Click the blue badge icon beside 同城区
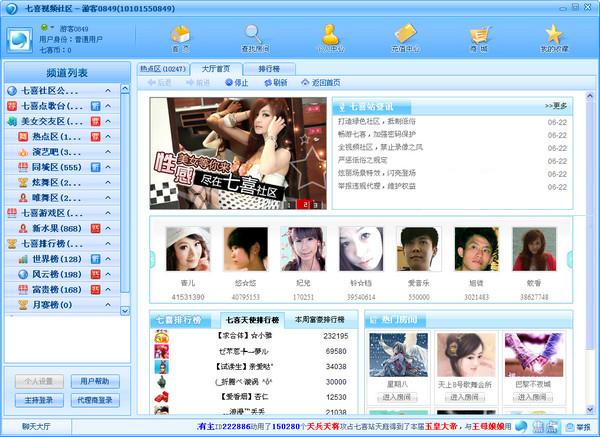 click(x=95, y=167)
